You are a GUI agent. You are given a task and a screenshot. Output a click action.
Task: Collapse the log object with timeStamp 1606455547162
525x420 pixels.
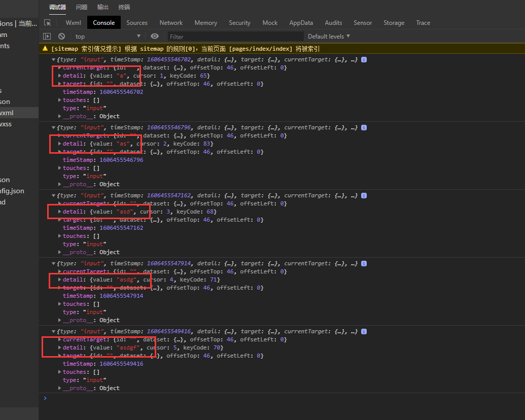[x=54, y=196]
